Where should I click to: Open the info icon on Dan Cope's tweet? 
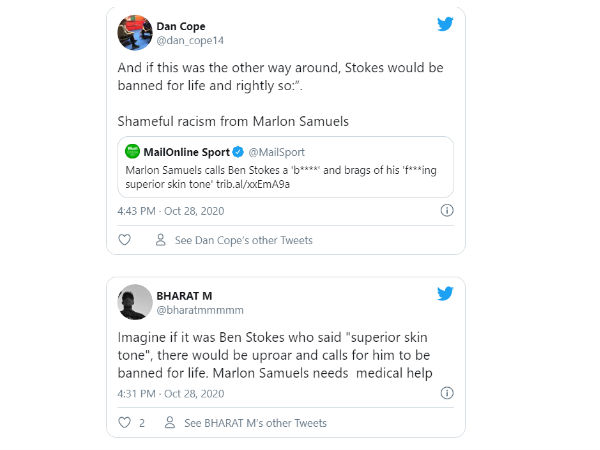[447, 210]
